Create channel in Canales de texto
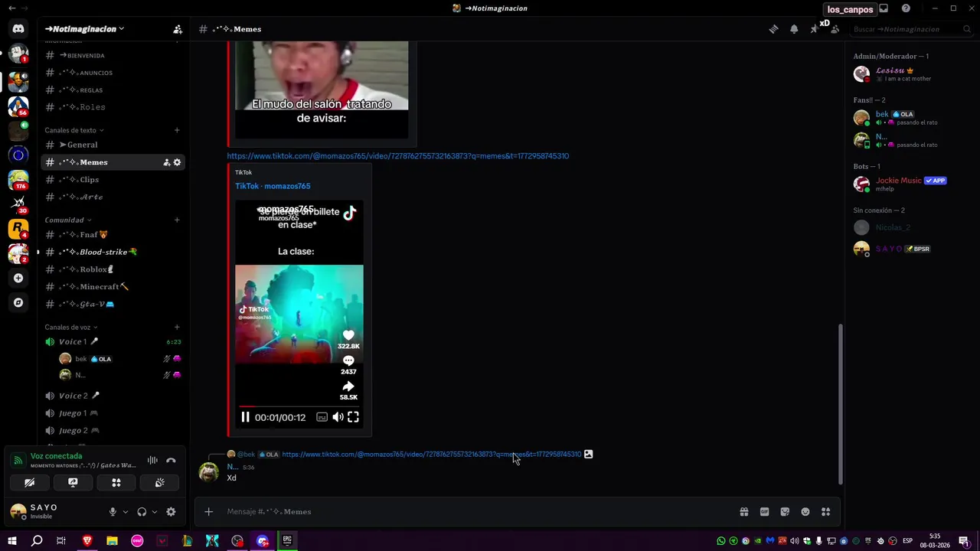 (x=177, y=130)
